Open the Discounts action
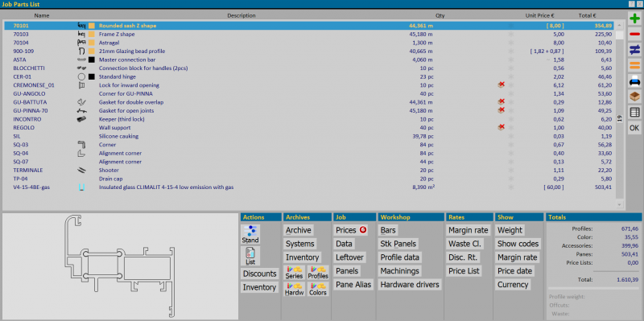Image resolution: width=644 pixels, height=321 pixels. (x=259, y=274)
